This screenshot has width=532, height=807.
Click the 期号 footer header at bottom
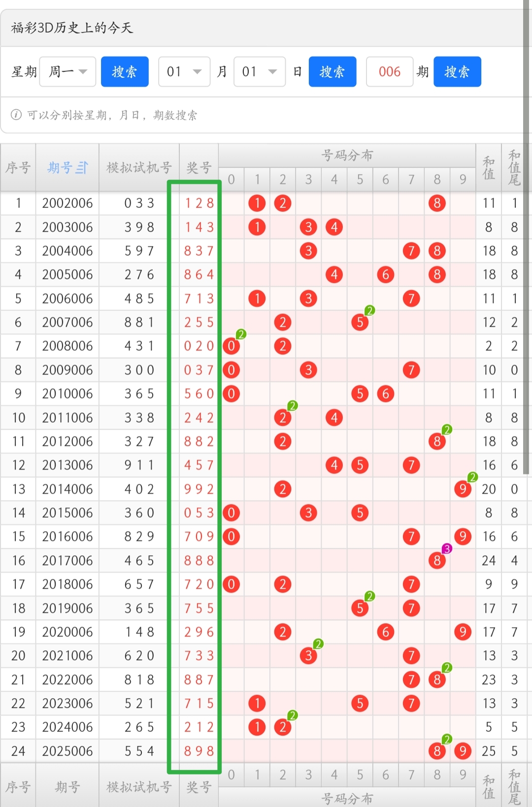coord(67,787)
